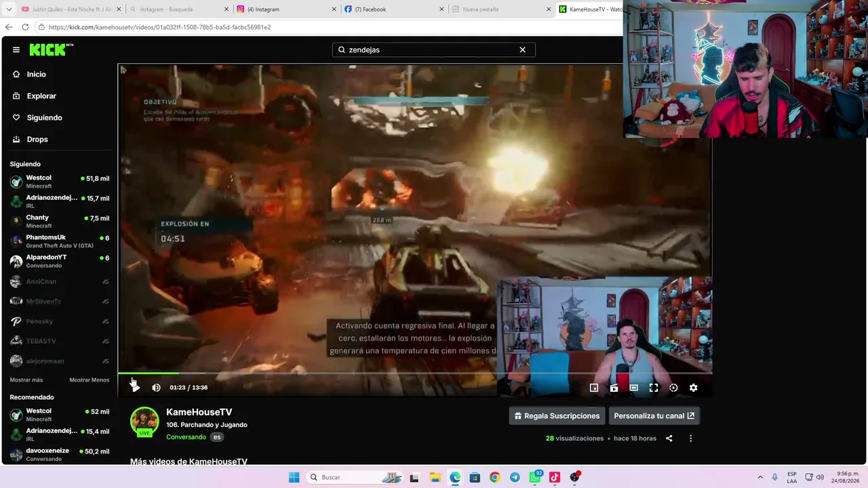This screenshot has height=488, width=868.
Task: Switch to the (4) Instagram tab
Action: click(x=285, y=9)
